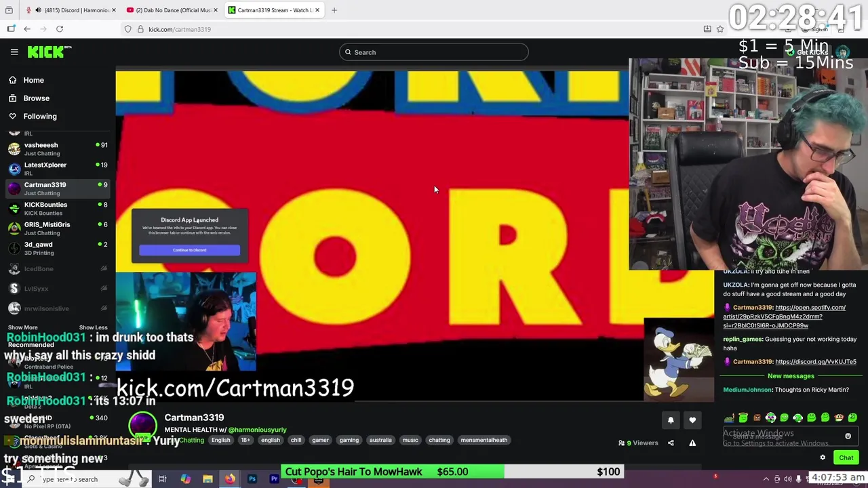Image resolution: width=868 pixels, height=488 pixels.
Task: Show hidden system tray icons
Action: pyautogui.click(x=766, y=479)
